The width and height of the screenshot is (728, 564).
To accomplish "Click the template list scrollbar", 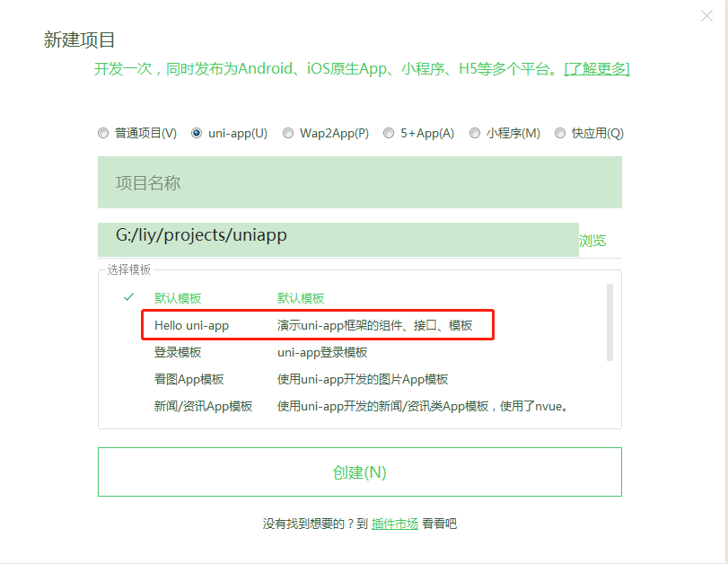I will click(x=610, y=322).
